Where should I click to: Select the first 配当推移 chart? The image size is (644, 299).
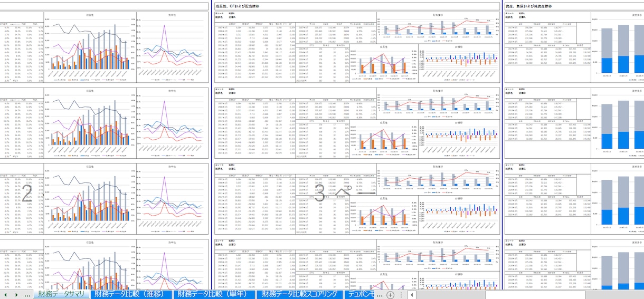[438, 28]
